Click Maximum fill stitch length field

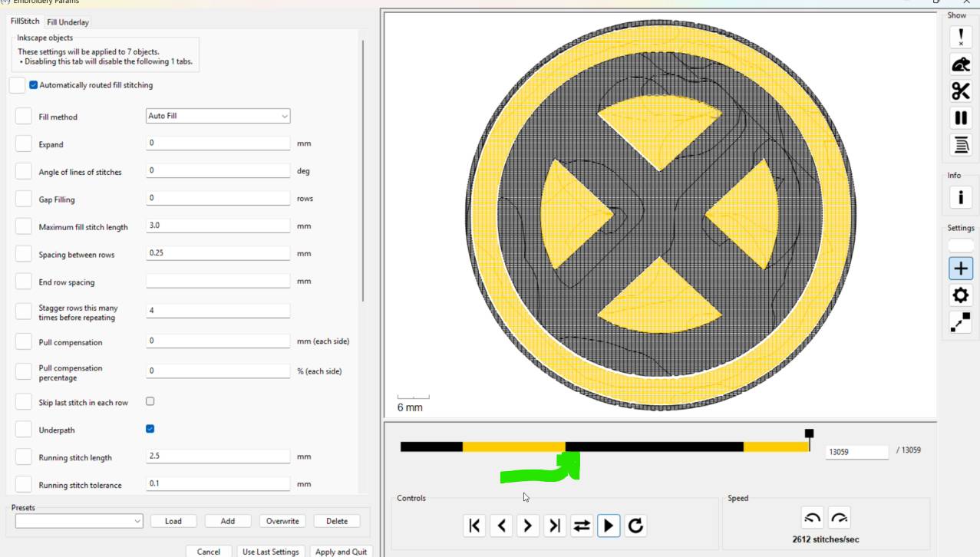point(218,226)
